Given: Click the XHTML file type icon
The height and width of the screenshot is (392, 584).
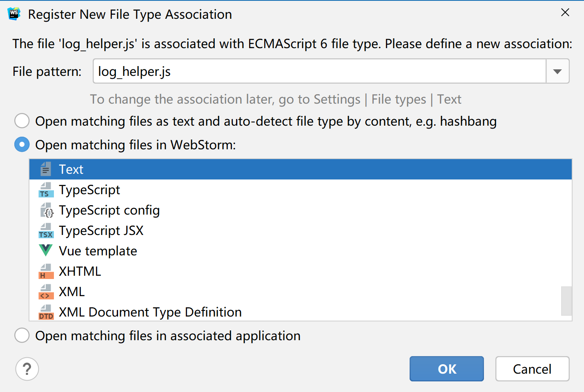Looking at the screenshot, I should coord(46,271).
